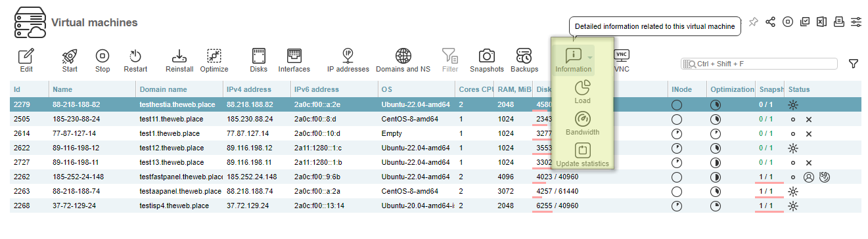Screen dimensions: 868x239
Task: Open Domains and NS
Action: tap(403, 60)
